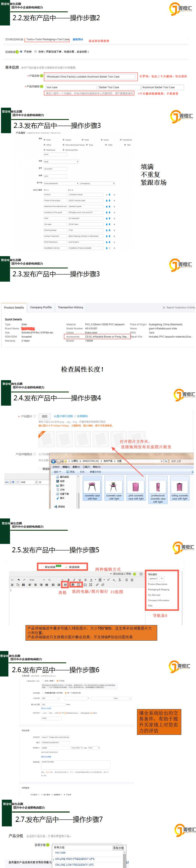
Task: Delete the Container House attribute row
Action: tap(114, 195)
